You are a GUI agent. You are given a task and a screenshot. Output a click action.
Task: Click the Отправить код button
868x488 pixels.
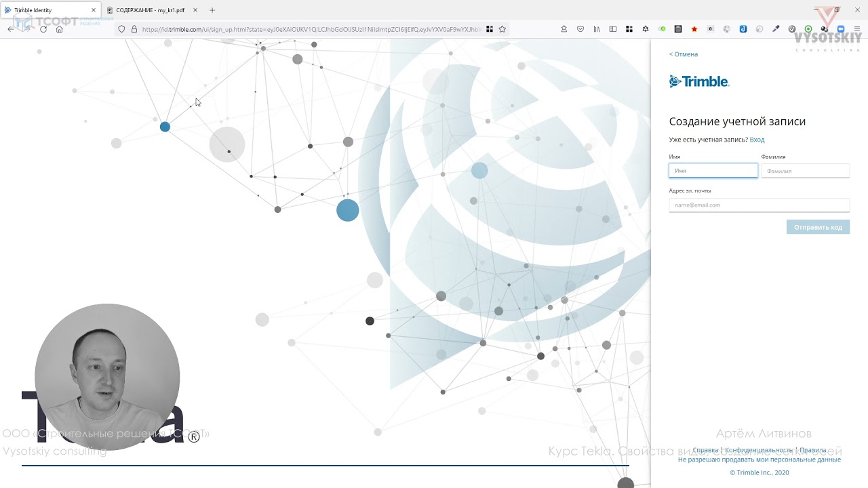pyautogui.click(x=818, y=227)
